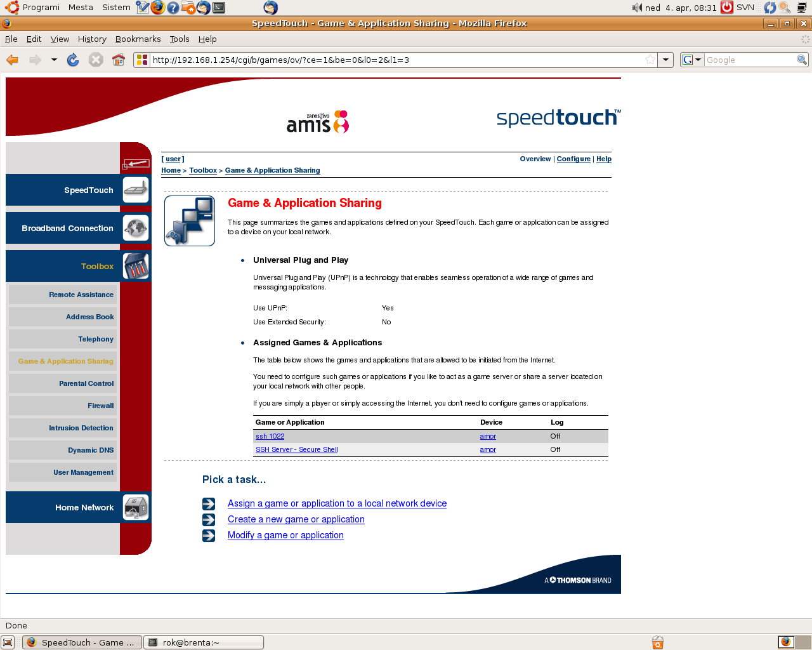The image size is (812, 650).
Task: Click the Firefox home button icon
Action: click(118, 60)
